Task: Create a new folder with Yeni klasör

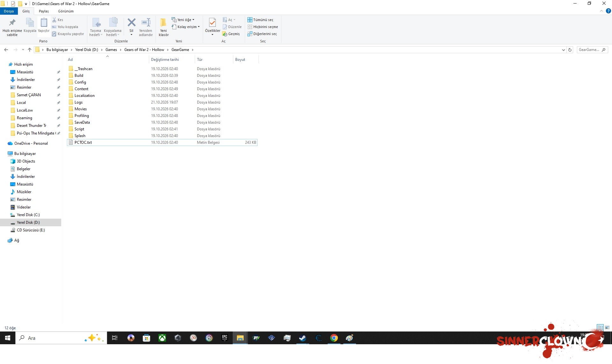Action: pos(164,26)
